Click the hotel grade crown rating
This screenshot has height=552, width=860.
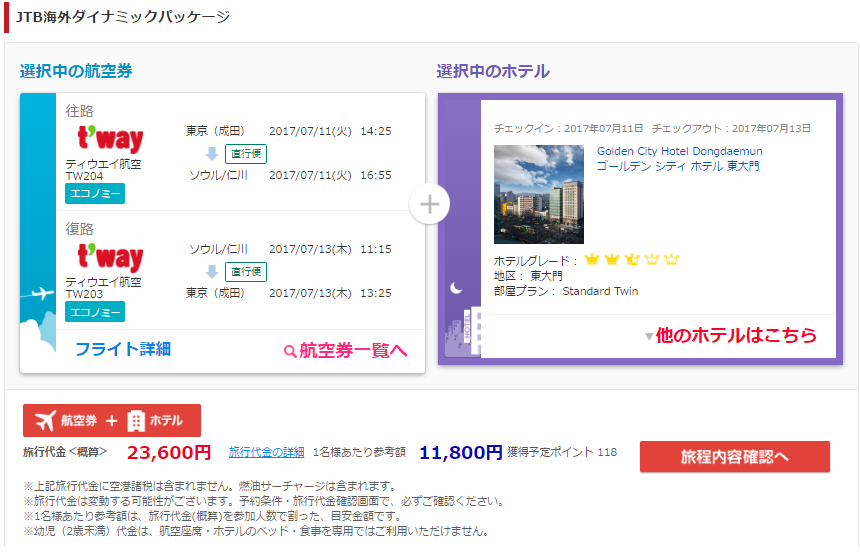[x=632, y=260]
